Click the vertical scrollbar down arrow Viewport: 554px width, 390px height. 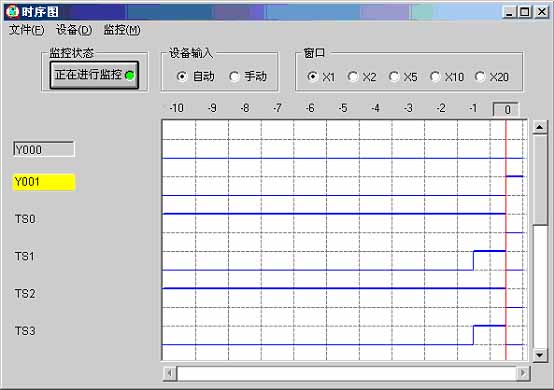pos(540,354)
